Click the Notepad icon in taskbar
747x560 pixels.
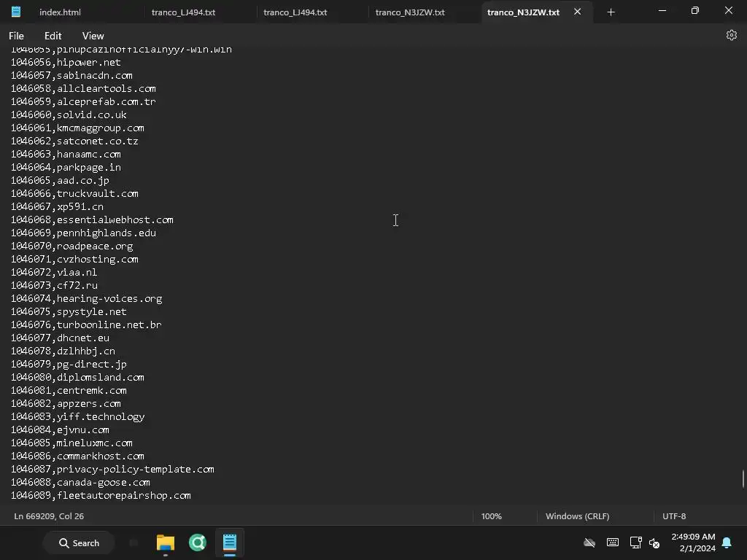click(230, 542)
